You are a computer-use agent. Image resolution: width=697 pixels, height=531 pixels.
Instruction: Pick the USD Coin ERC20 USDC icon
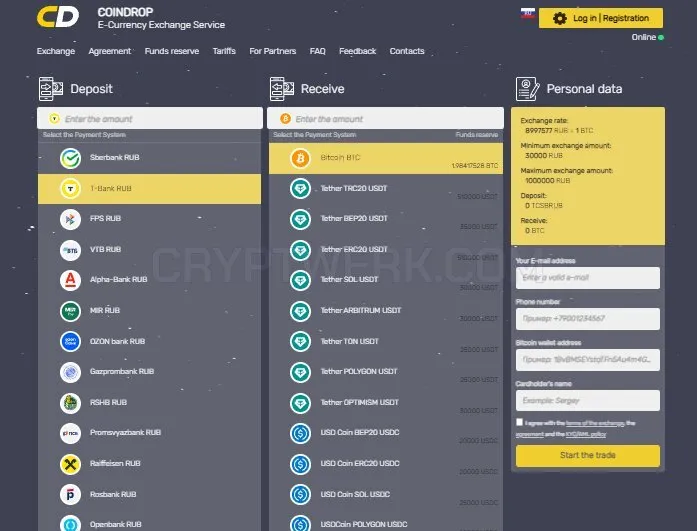(300, 464)
